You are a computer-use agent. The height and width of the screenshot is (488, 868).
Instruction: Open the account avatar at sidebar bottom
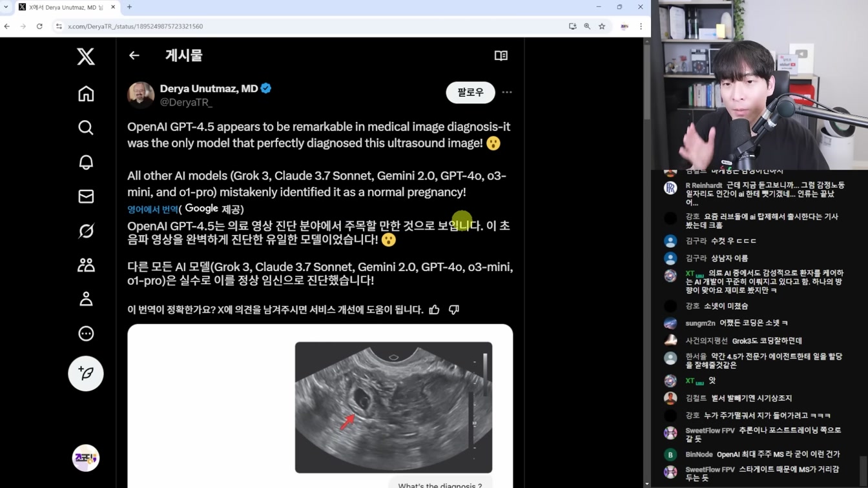point(86,458)
